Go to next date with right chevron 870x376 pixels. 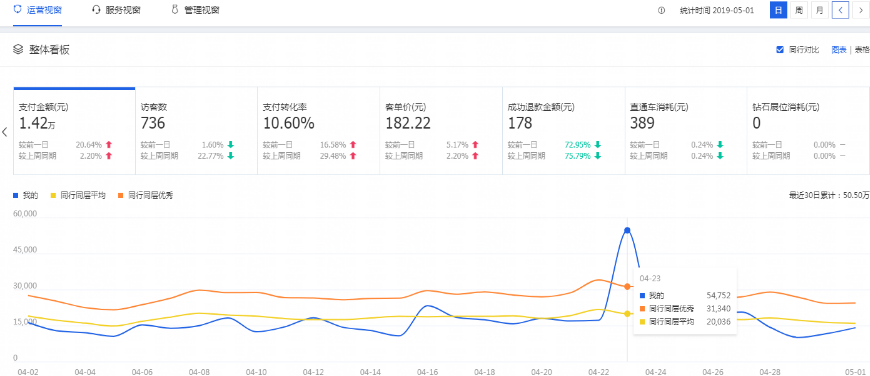coord(860,11)
